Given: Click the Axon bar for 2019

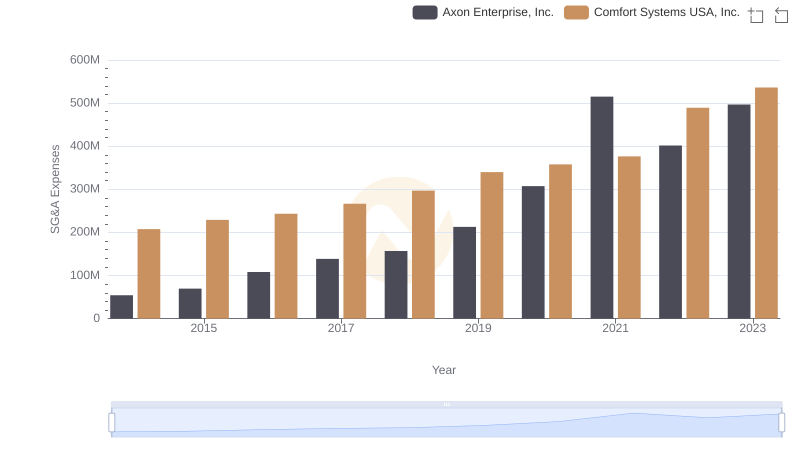Looking at the screenshot, I should 464,273.
